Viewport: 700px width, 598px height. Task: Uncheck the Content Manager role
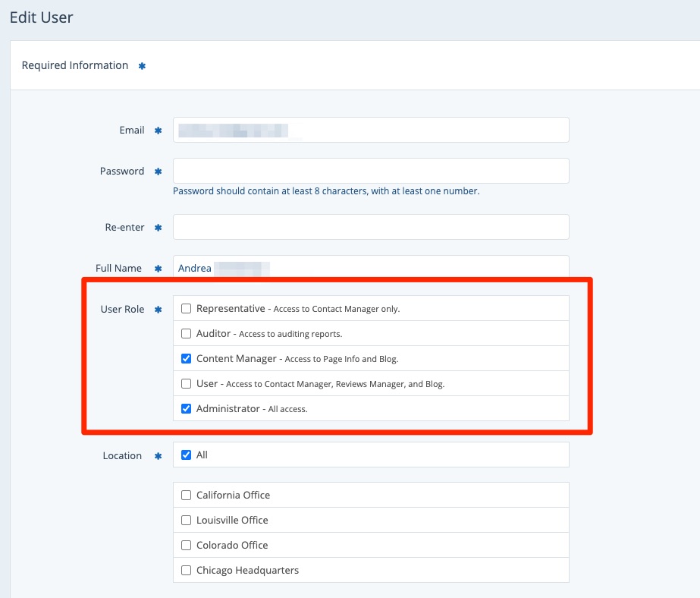coord(186,359)
